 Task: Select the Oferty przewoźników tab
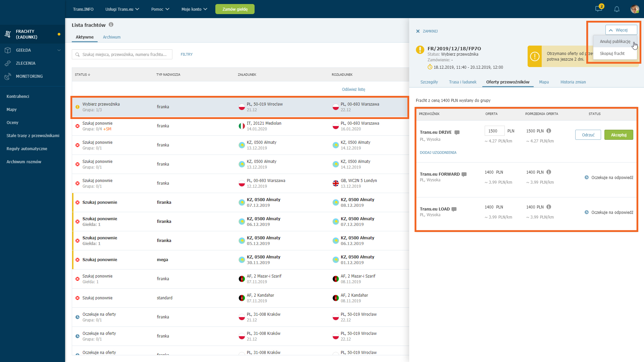tap(508, 82)
